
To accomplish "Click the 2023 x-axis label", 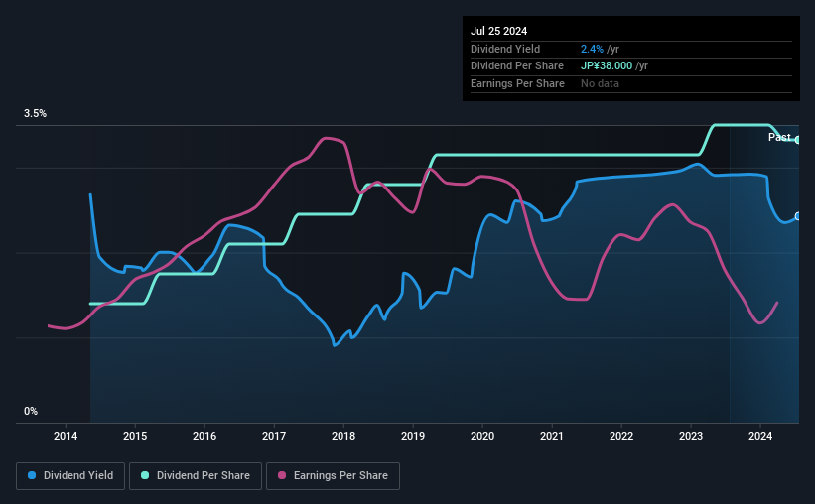I will [x=691, y=436].
